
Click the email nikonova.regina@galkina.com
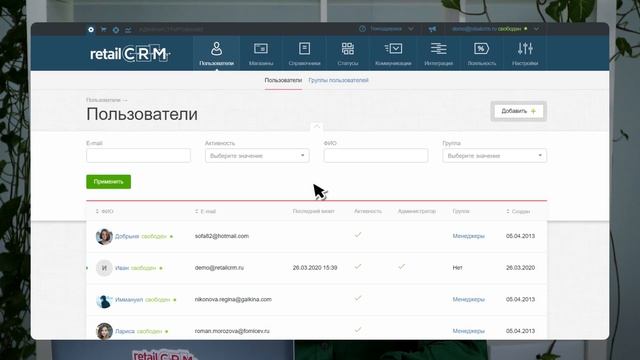233,300
